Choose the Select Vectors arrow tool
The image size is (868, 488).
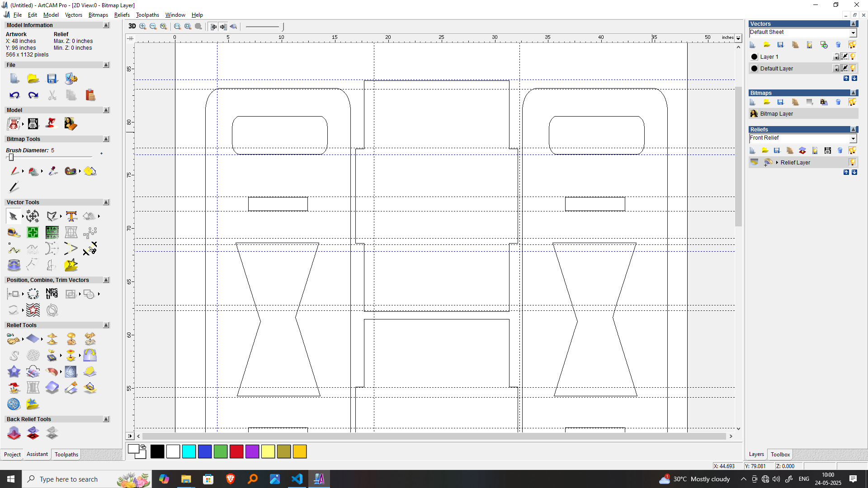point(14,216)
